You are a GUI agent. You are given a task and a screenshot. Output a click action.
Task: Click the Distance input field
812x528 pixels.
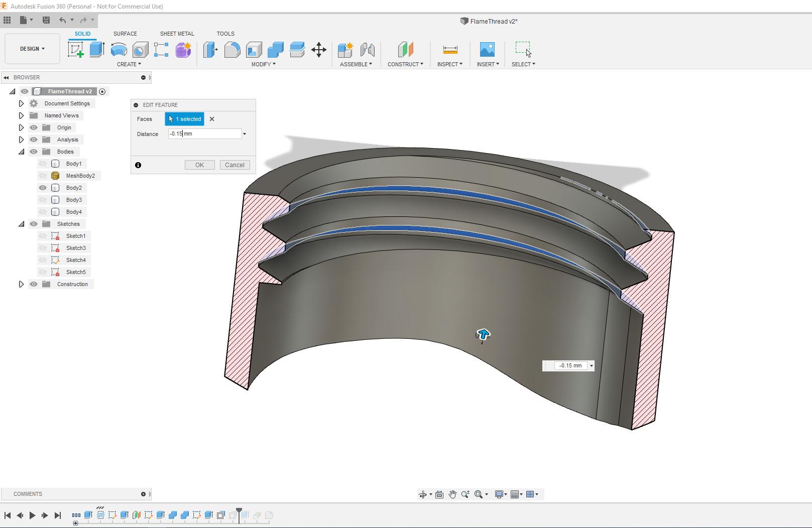point(204,134)
